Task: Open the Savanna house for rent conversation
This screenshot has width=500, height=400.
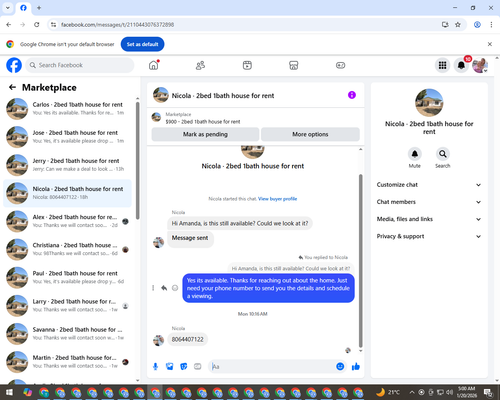Action: pyautogui.click(x=67, y=333)
